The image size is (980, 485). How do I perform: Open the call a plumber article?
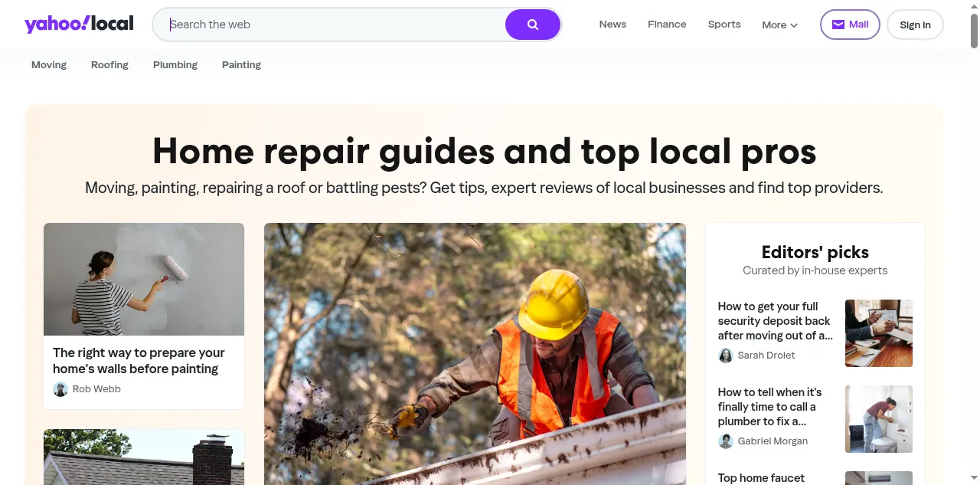click(x=770, y=407)
